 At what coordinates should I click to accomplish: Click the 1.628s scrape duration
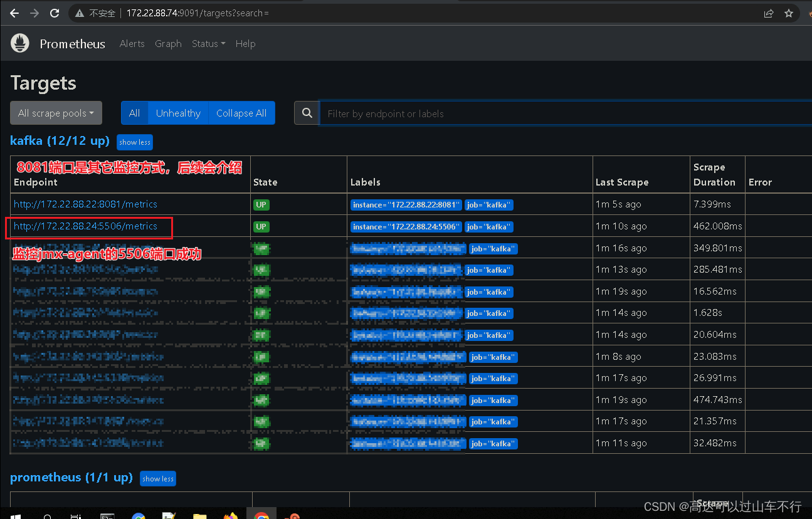click(x=707, y=313)
